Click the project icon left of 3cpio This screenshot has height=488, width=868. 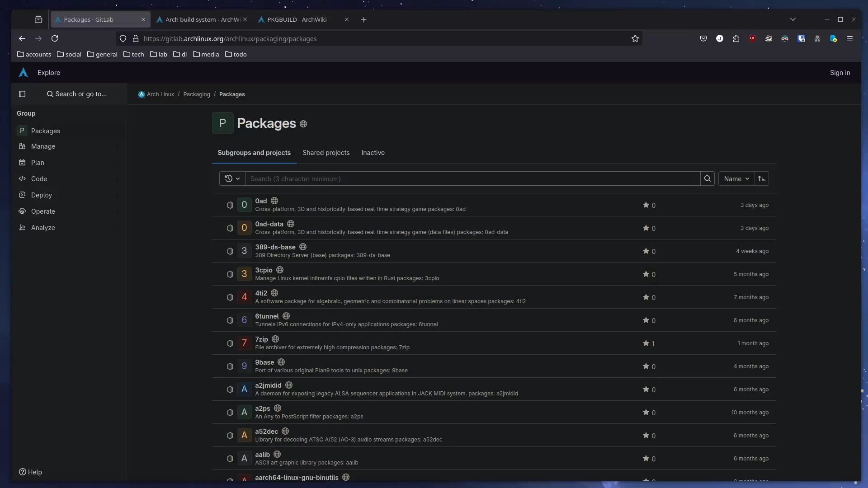click(230, 274)
